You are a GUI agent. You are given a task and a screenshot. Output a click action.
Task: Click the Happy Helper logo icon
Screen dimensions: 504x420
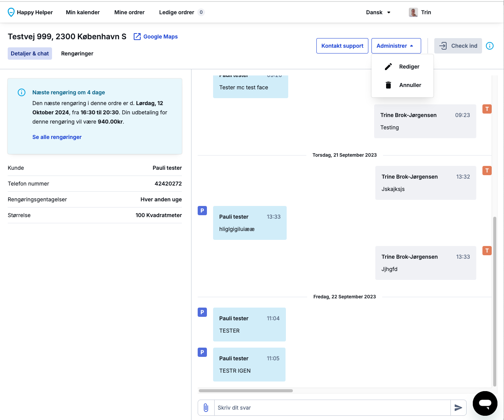point(11,12)
